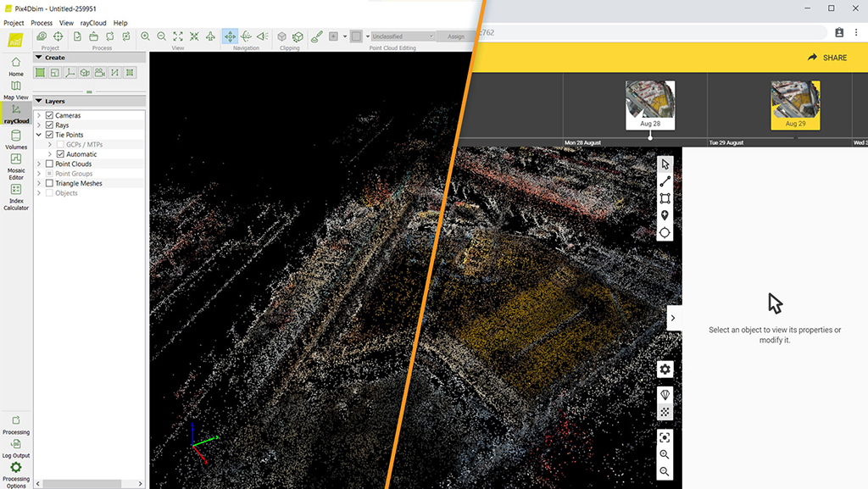Screen dimensions: 868x489
Task: Zoom out using viewer magnifier minus
Action: coord(665,472)
